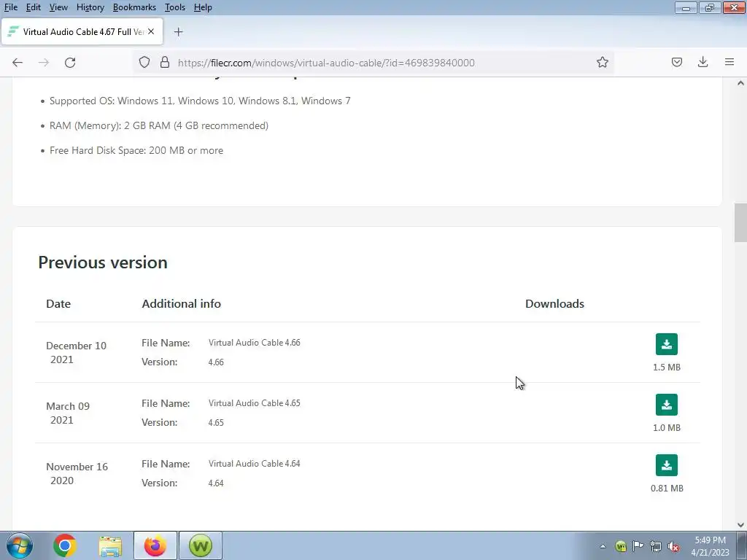Click version value '4.65'
Image resolution: width=747 pixels, height=560 pixels.
(216, 422)
